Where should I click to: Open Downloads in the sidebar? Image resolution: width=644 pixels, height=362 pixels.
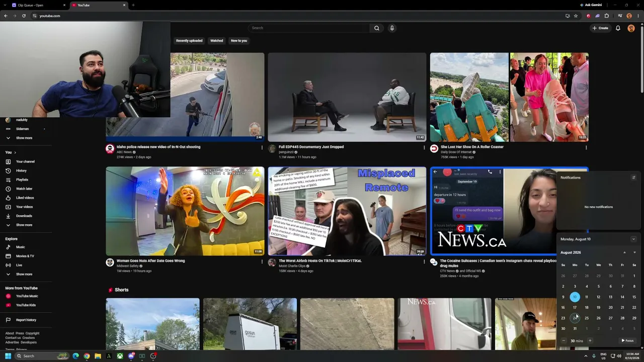(x=24, y=216)
